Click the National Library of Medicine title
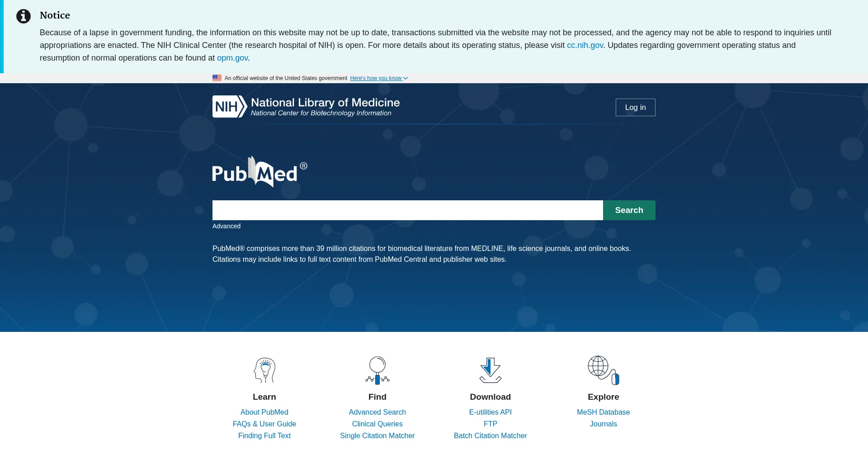This screenshot has width=868, height=449. (325, 103)
